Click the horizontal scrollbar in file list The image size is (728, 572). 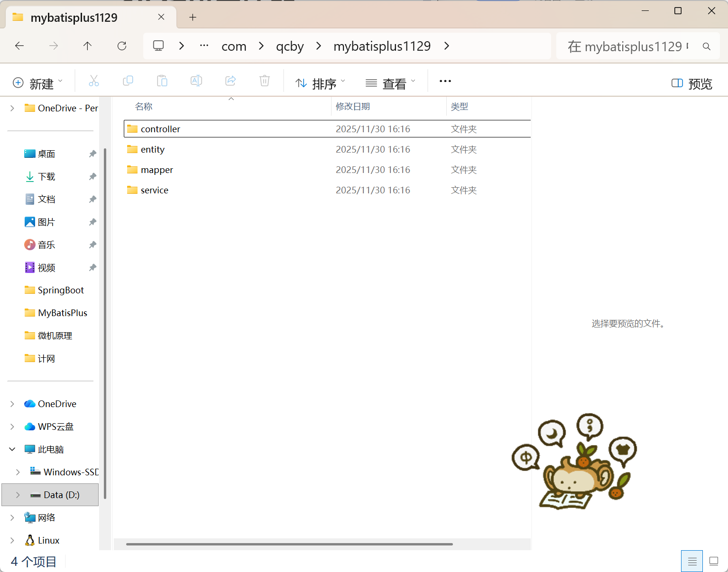click(x=289, y=544)
